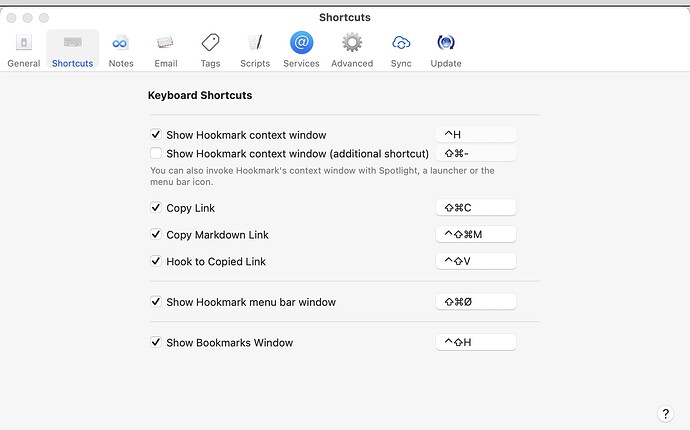Viewport: 690px width, 430px height.
Task: Disable Show Hookmark menu bar window
Action: pyautogui.click(x=156, y=301)
